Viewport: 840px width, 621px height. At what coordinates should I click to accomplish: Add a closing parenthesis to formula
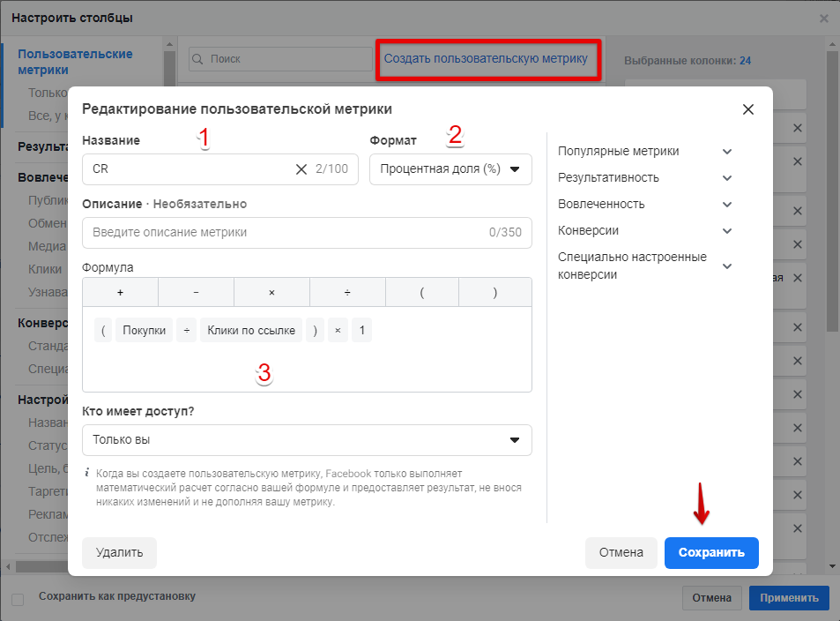pos(495,292)
